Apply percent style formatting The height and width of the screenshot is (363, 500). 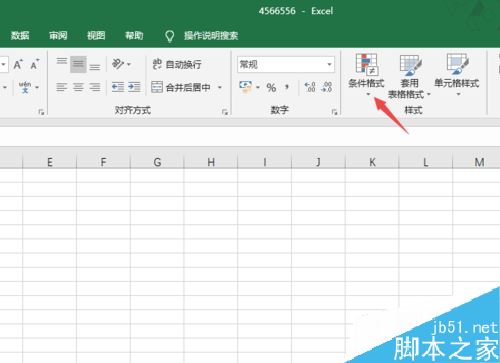pos(271,88)
